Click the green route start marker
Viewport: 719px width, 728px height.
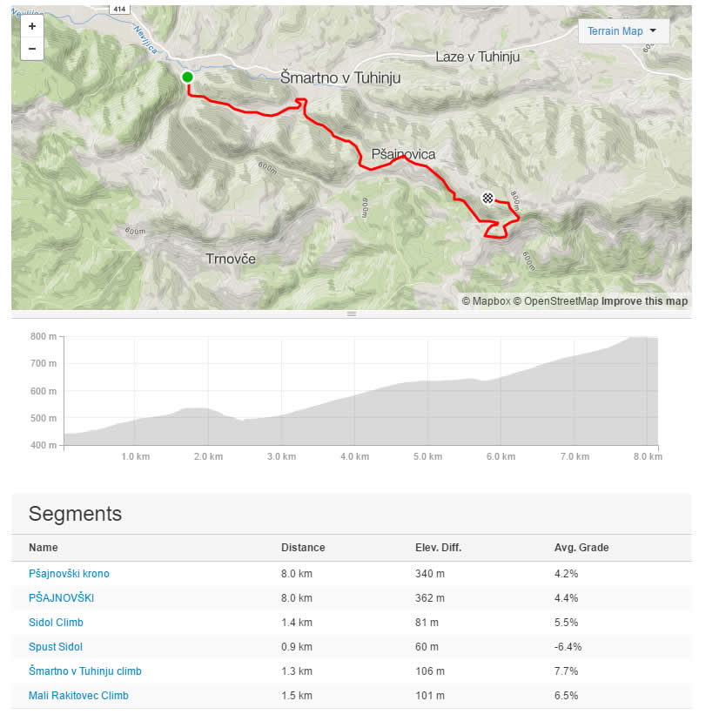pyautogui.click(x=187, y=78)
